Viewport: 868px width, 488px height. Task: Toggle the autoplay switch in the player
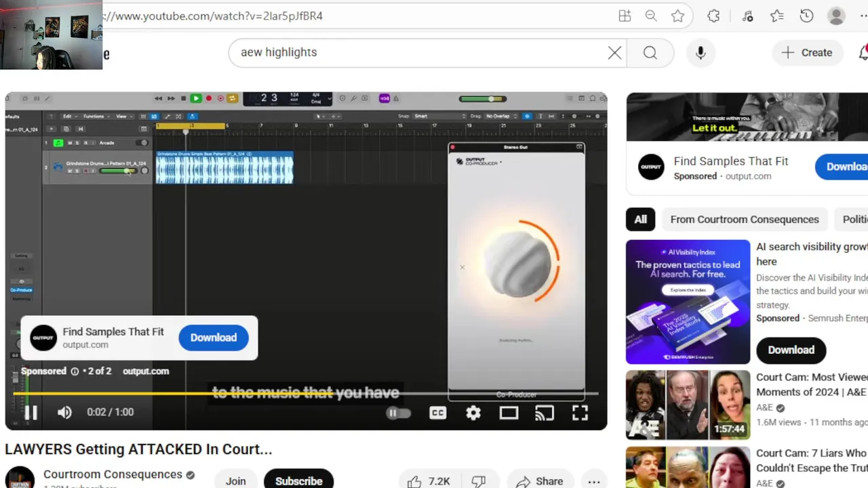[398, 413]
